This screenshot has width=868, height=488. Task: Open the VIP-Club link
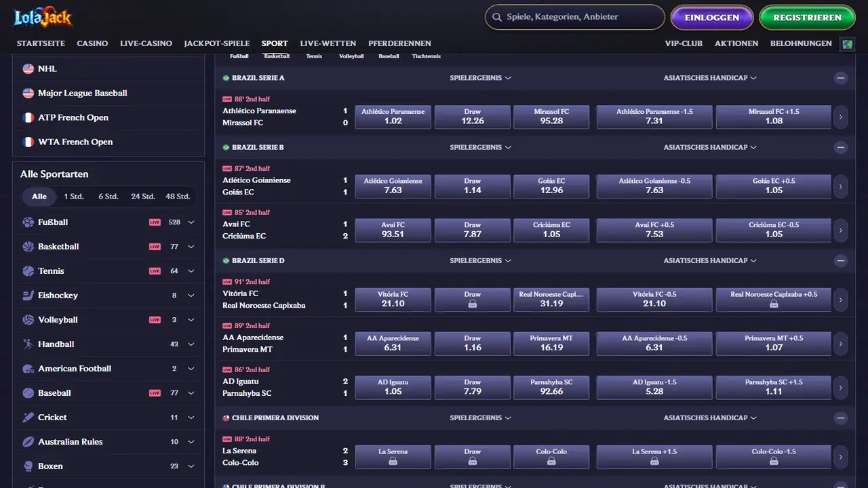tap(684, 43)
